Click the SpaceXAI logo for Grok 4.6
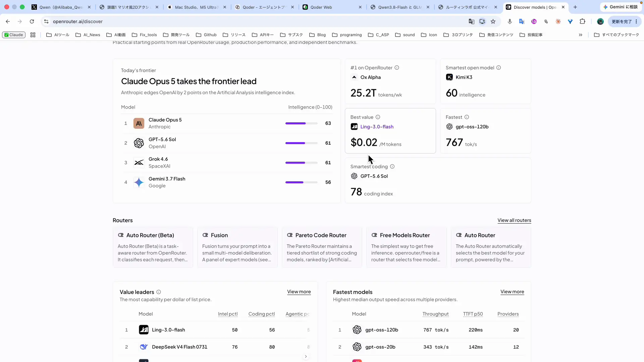 (x=139, y=163)
